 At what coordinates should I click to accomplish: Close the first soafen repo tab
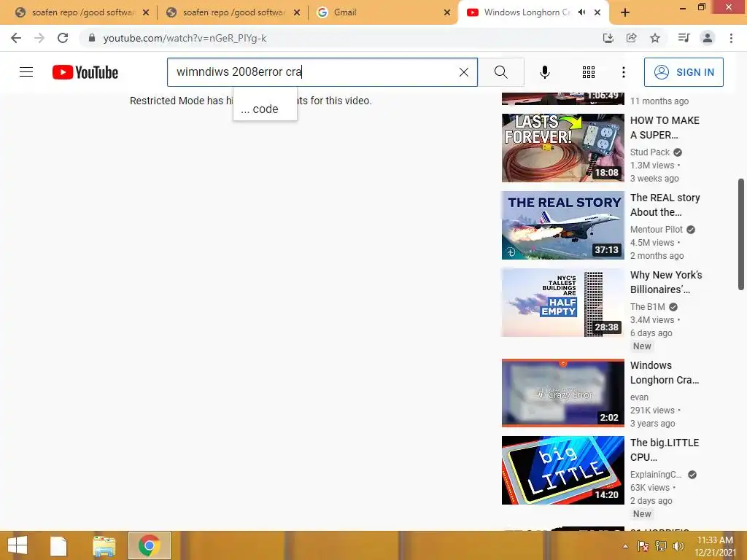(146, 12)
